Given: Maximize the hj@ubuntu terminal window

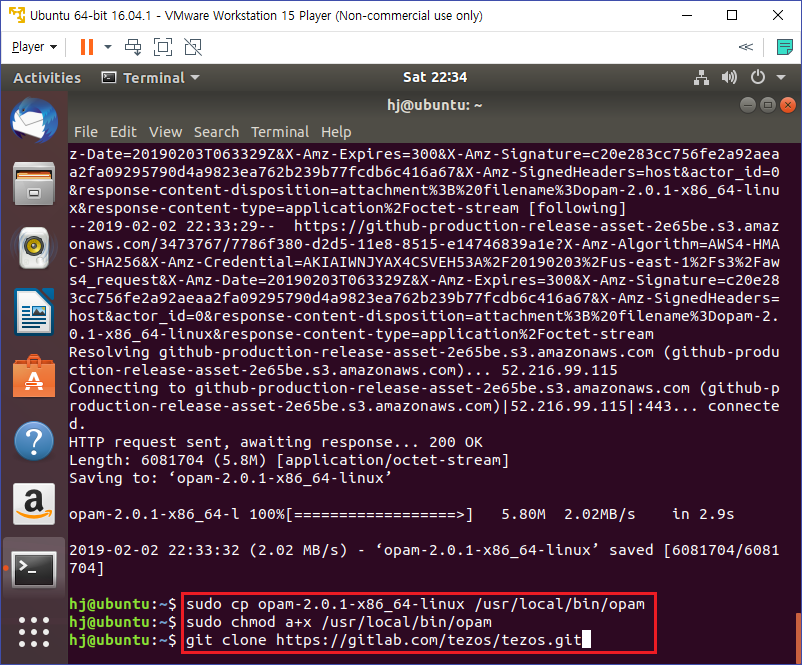Looking at the screenshot, I should (768, 105).
